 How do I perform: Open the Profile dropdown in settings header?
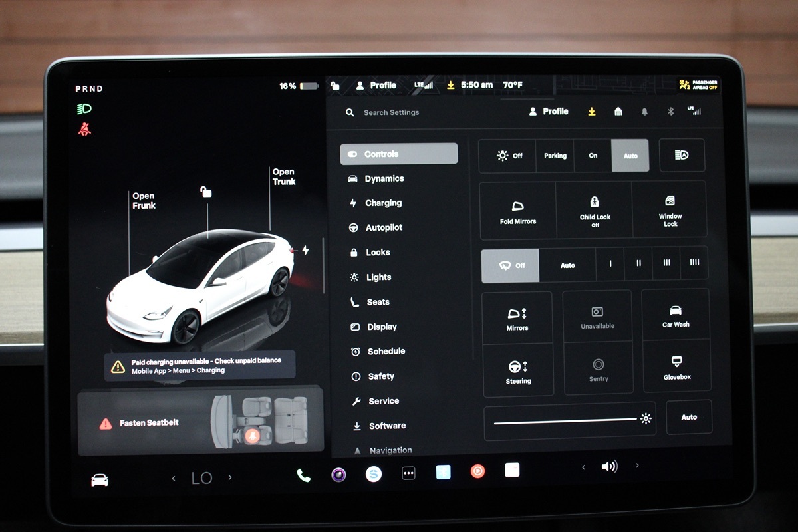point(549,112)
